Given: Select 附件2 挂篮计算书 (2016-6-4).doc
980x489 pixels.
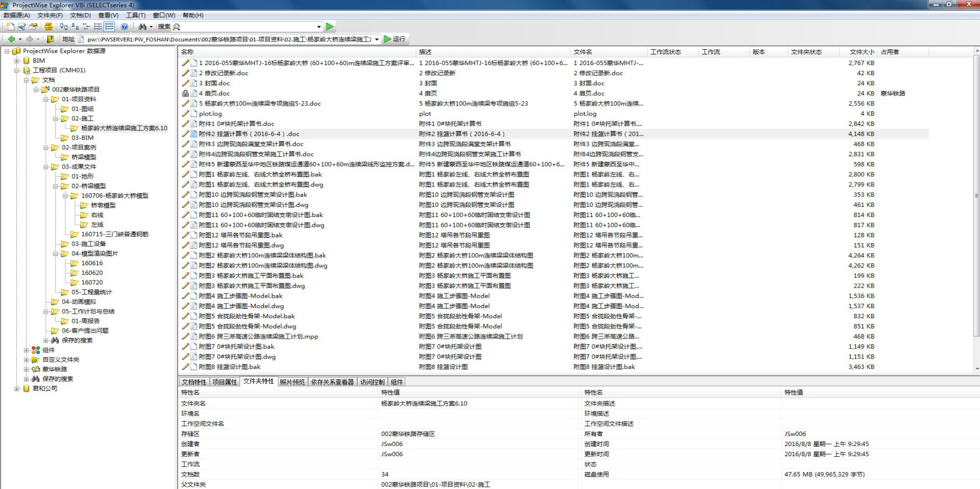Looking at the screenshot, I should [x=554, y=134].
